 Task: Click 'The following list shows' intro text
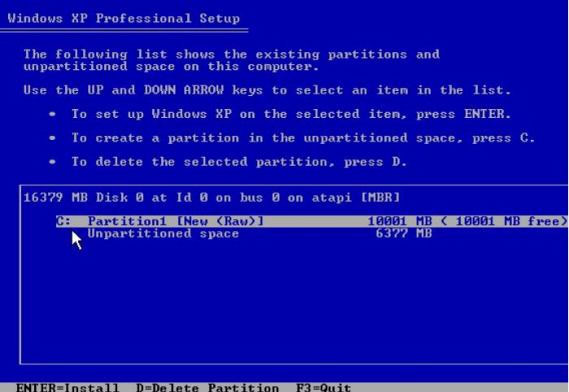tap(231, 60)
